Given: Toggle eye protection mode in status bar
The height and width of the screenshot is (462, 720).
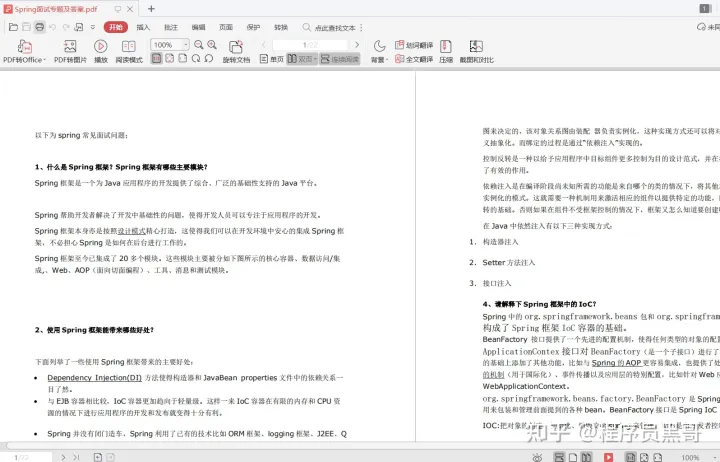Looking at the screenshot, I should (537, 457).
